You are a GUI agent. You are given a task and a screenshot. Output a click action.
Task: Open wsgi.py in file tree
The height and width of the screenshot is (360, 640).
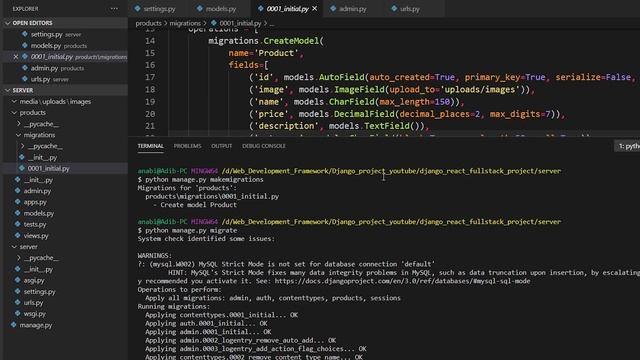pos(35,314)
